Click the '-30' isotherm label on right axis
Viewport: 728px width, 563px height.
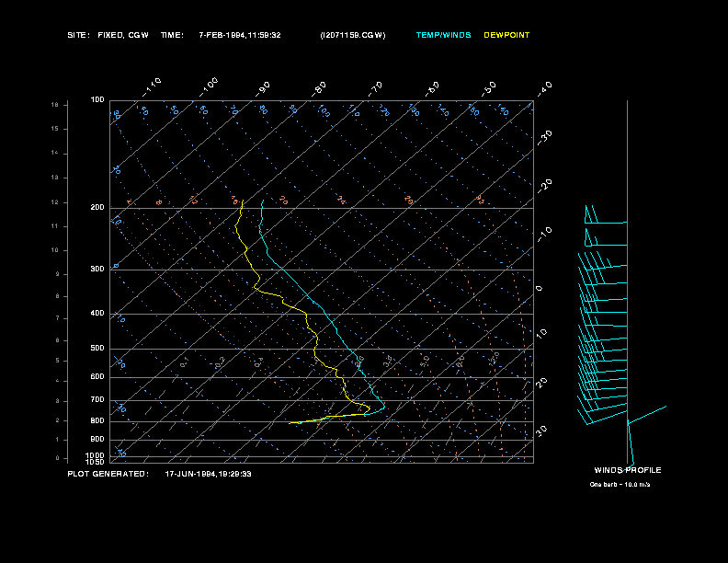tap(544, 138)
